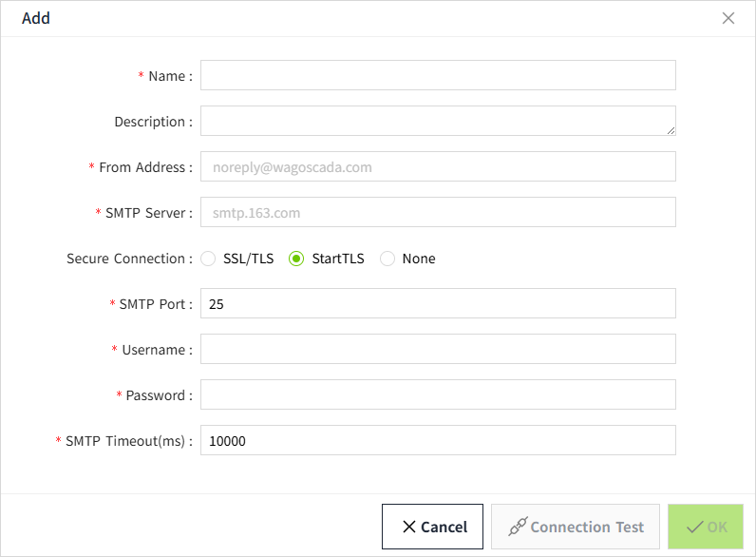Choose the StartTLS radio button
This screenshot has width=756, height=557.
pyautogui.click(x=296, y=259)
